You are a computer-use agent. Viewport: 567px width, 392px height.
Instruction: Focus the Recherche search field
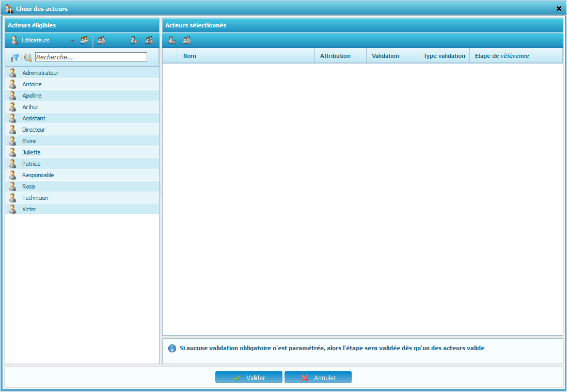91,57
